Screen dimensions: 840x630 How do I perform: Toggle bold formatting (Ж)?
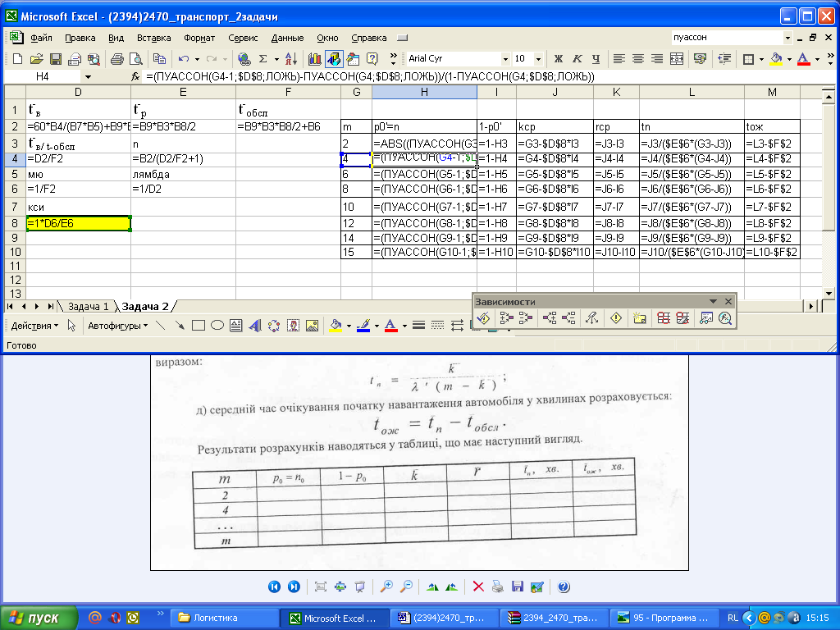coord(559,59)
